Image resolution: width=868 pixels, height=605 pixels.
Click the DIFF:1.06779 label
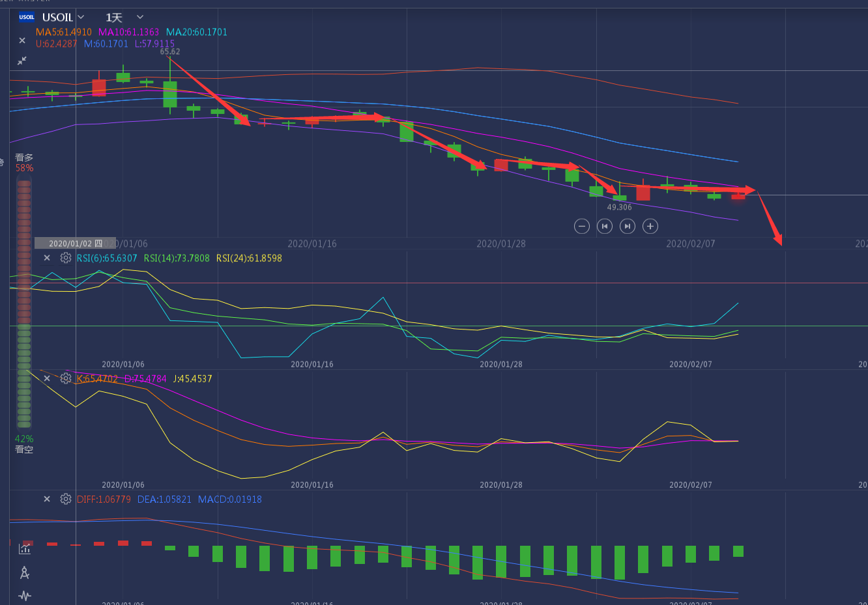coord(104,499)
